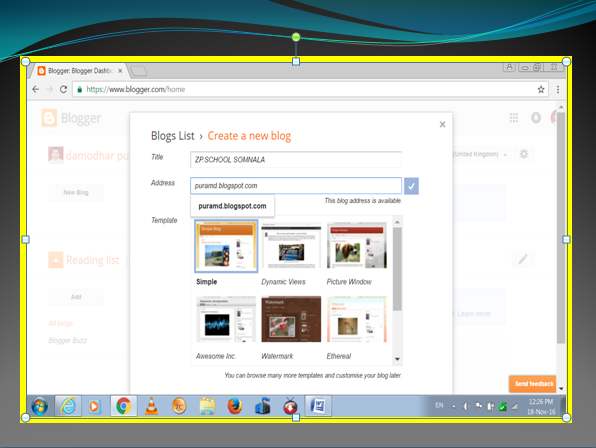Screen dimensions: 596x448
Task: Click the red download-manager taskbar icon
Action: (x=291, y=406)
